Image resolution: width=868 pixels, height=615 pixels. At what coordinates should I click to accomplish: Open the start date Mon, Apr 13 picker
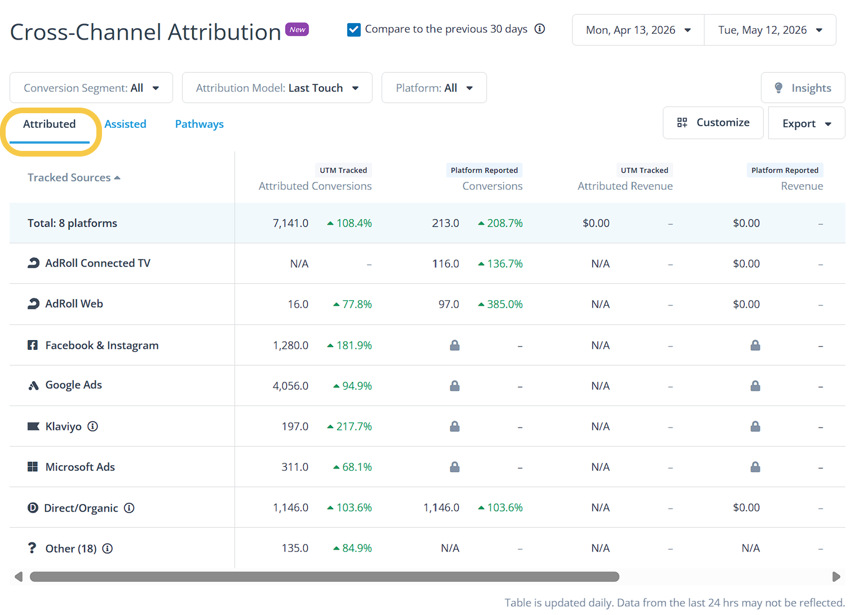click(638, 30)
